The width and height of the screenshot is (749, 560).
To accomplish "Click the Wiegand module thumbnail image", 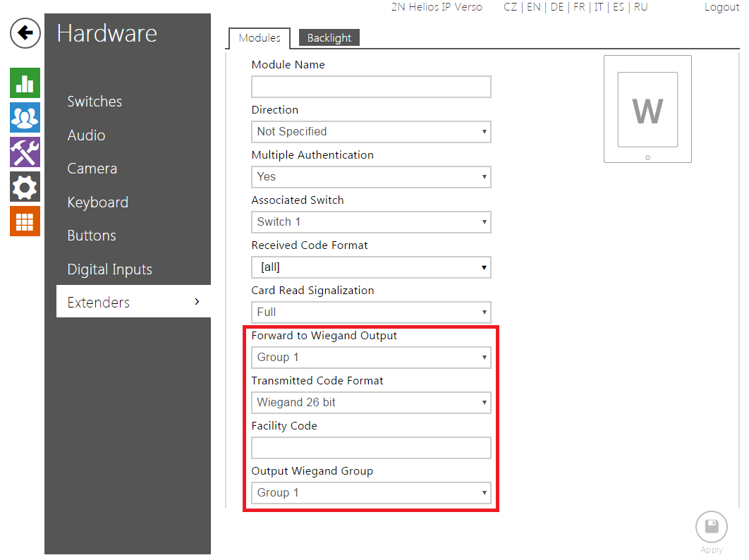I will 647,109.
